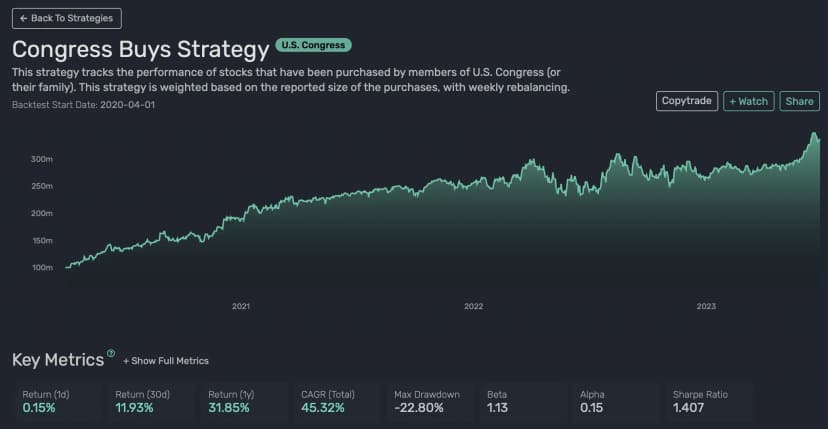The image size is (828, 429).
Task: Click the Max Drawdown metric card
Action: click(429, 402)
